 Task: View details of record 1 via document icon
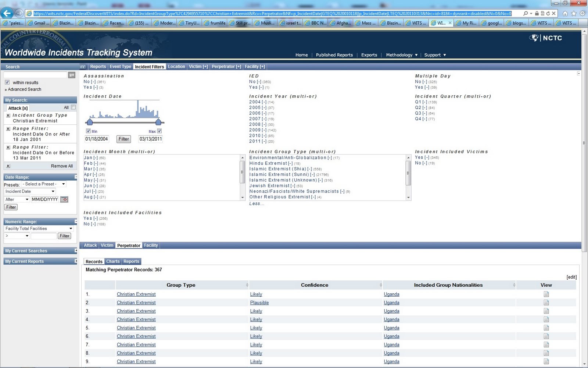click(546, 294)
